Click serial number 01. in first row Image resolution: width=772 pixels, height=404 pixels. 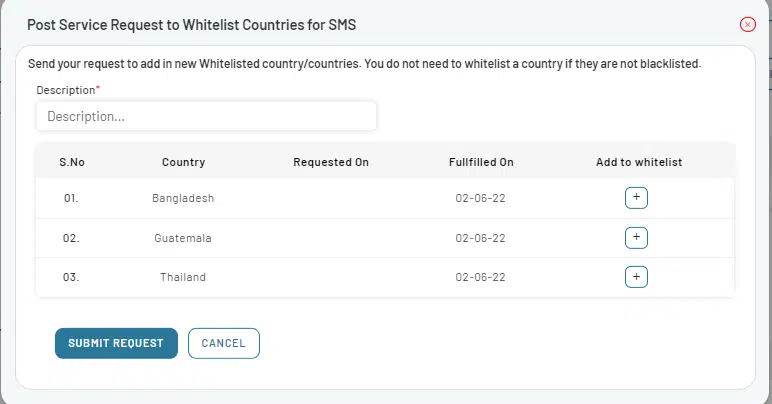click(71, 198)
